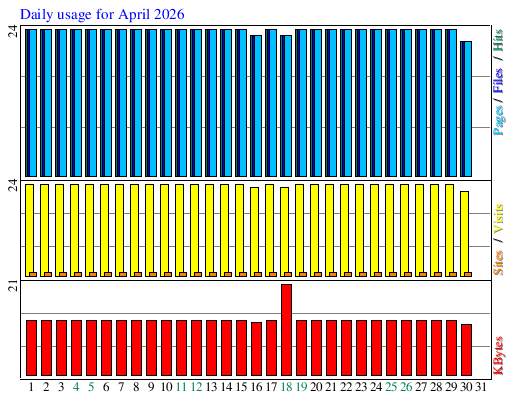The height and width of the screenshot is (400, 512).
Task: Click the 'Pages' legend label
Action: tap(499, 120)
